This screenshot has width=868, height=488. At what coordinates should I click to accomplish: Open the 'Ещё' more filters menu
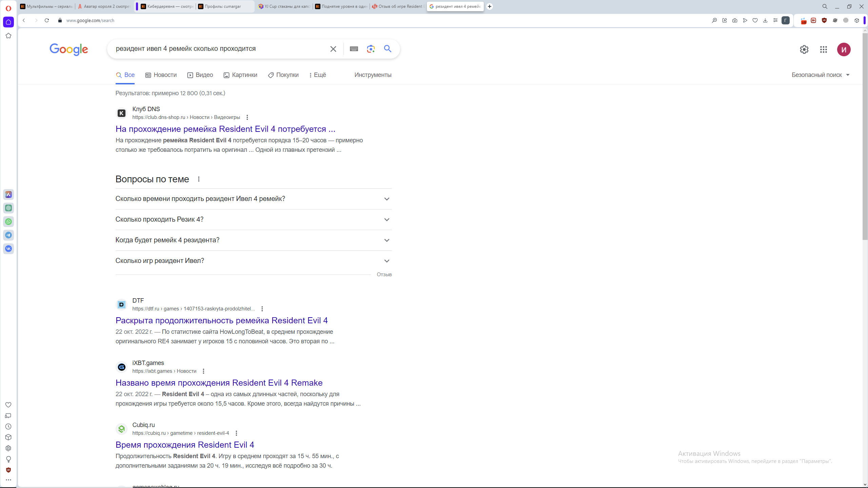point(318,75)
